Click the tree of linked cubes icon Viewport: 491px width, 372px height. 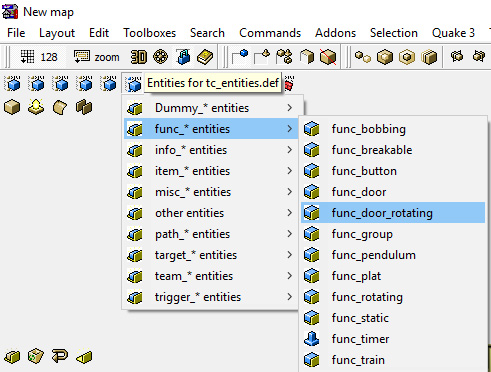coord(284,57)
